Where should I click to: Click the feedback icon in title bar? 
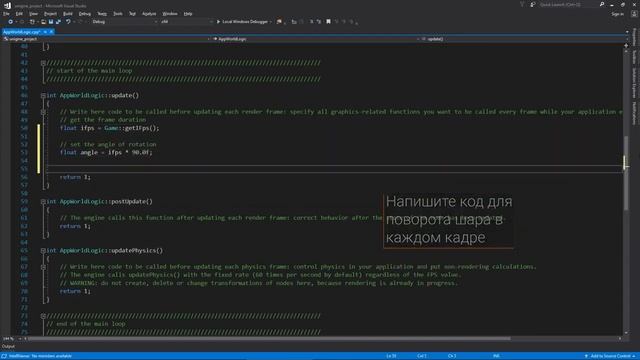coord(533,4)
